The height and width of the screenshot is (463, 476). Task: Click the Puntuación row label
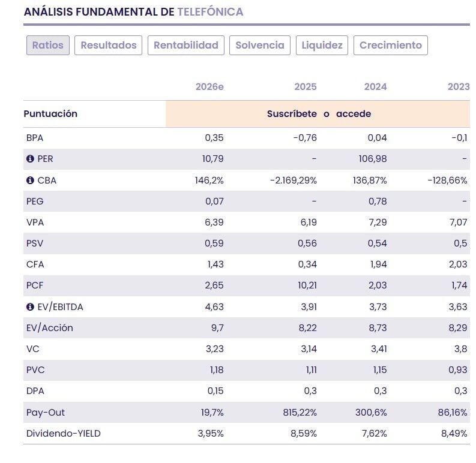[x=50, y=114]
